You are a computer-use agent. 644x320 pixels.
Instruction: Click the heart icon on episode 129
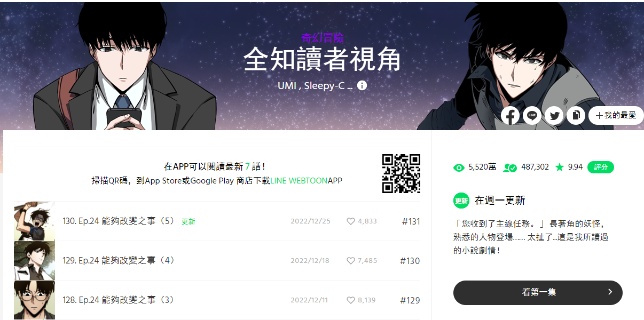pos(351,261)
